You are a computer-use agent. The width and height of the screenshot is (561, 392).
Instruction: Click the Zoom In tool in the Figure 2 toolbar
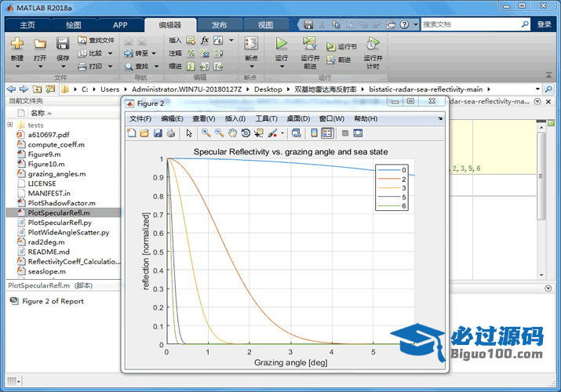[x=206, y=133]
